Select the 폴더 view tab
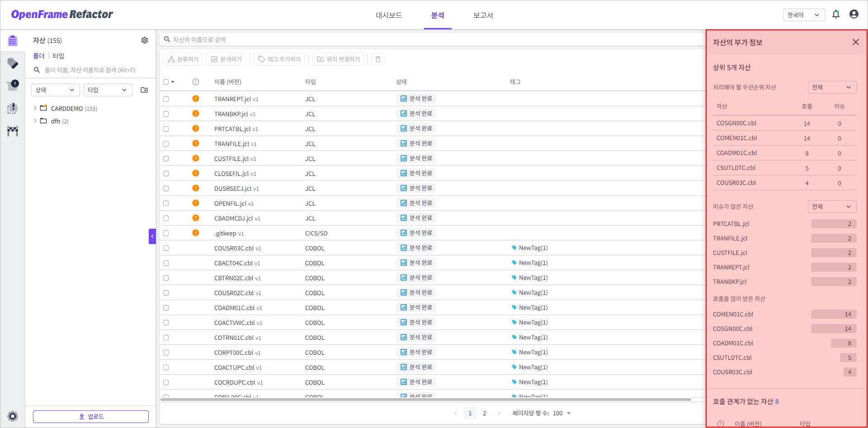Image resolution: width=868 pixels, height=428 pixels. click(x=39, y=56)
